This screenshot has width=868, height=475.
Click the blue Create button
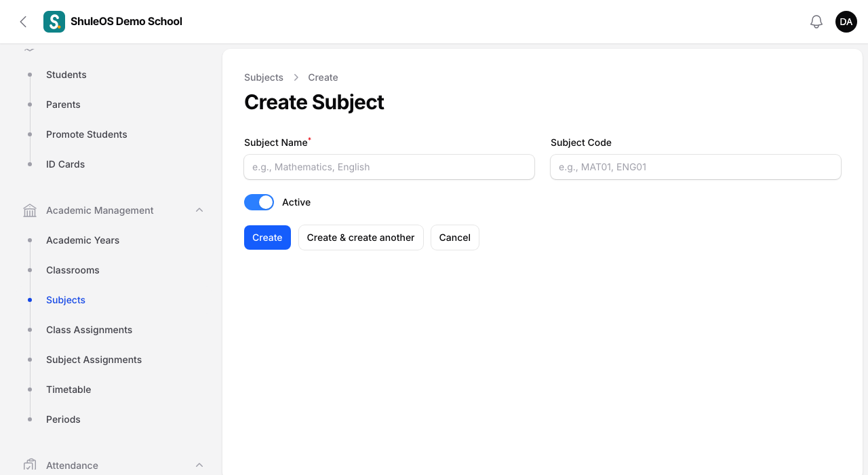(267, 237)
